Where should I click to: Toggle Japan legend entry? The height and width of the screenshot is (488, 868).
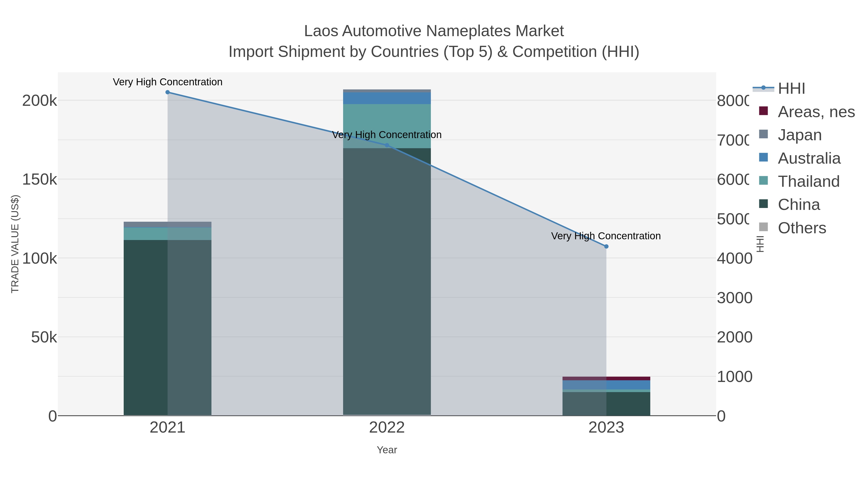click(x=790, y=135)
